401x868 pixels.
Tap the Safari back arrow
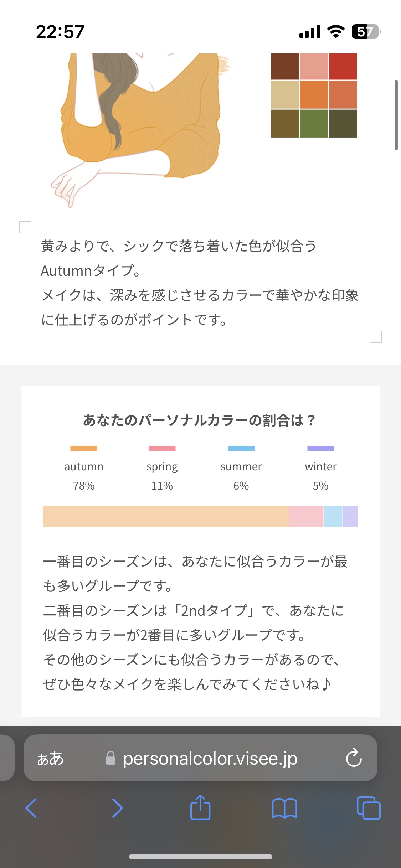31,808
